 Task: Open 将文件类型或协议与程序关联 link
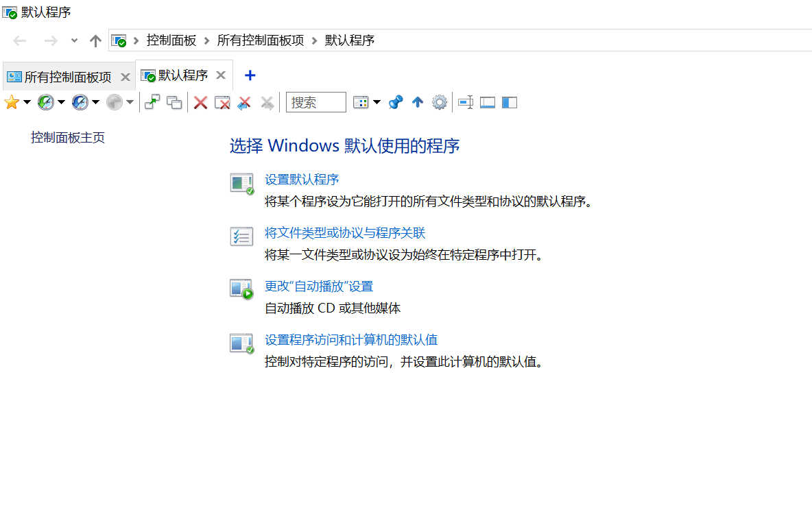(x=345, y=233)
